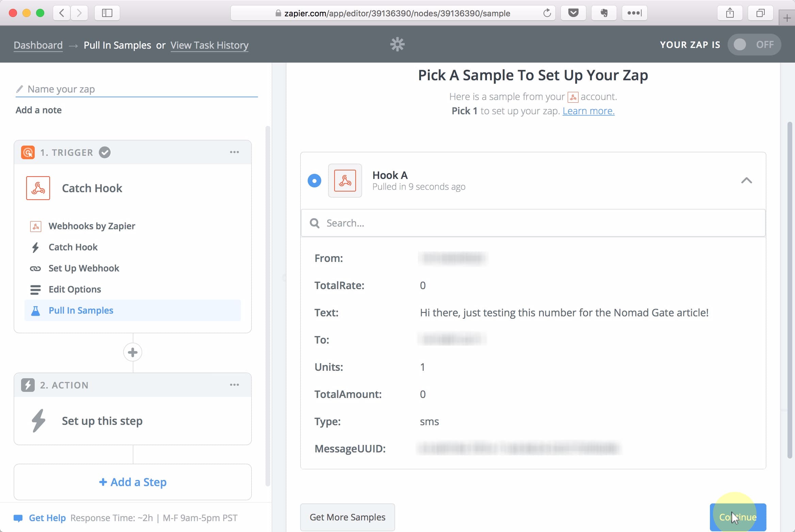Collapse the Hook A sample details
The height and width of the screenshot is (532, 795).
(746, 181)
